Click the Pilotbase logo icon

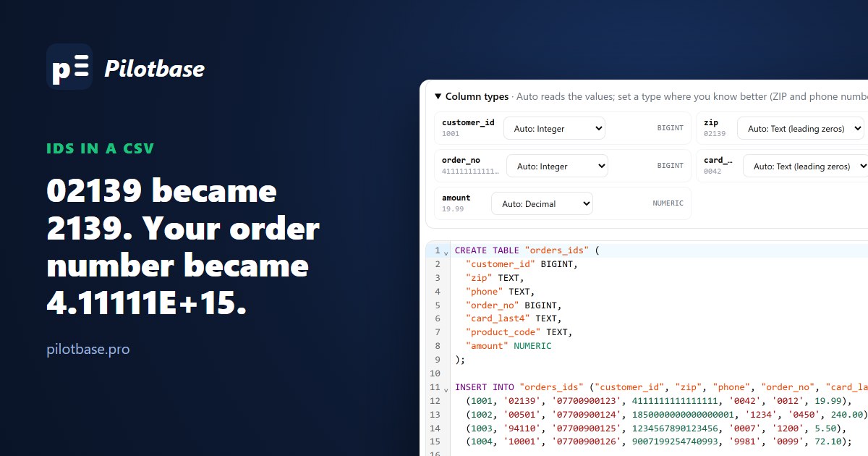[x=69, y=67]
